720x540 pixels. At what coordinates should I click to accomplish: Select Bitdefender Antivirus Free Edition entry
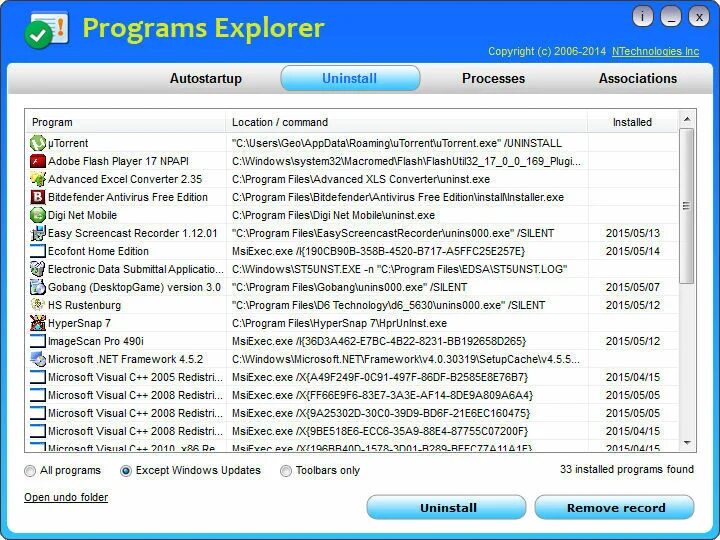click(x=128, y=197)
